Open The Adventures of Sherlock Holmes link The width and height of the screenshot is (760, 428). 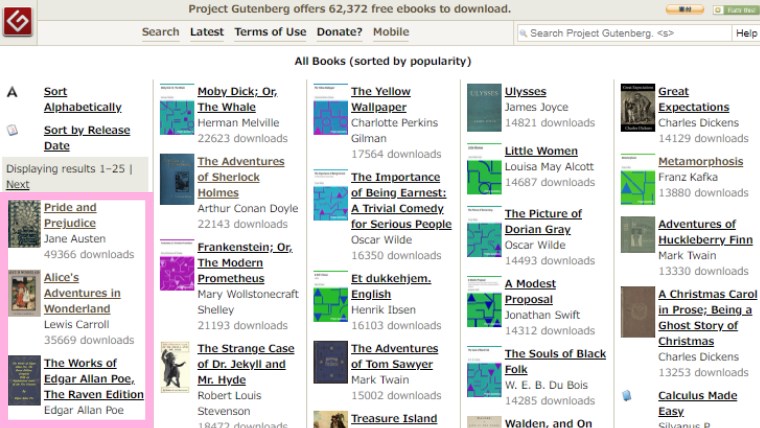pos(241,177)
